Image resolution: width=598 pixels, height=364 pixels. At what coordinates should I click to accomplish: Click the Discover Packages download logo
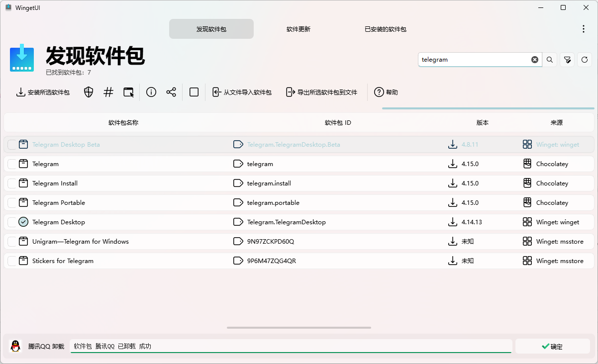click(22, 58)
